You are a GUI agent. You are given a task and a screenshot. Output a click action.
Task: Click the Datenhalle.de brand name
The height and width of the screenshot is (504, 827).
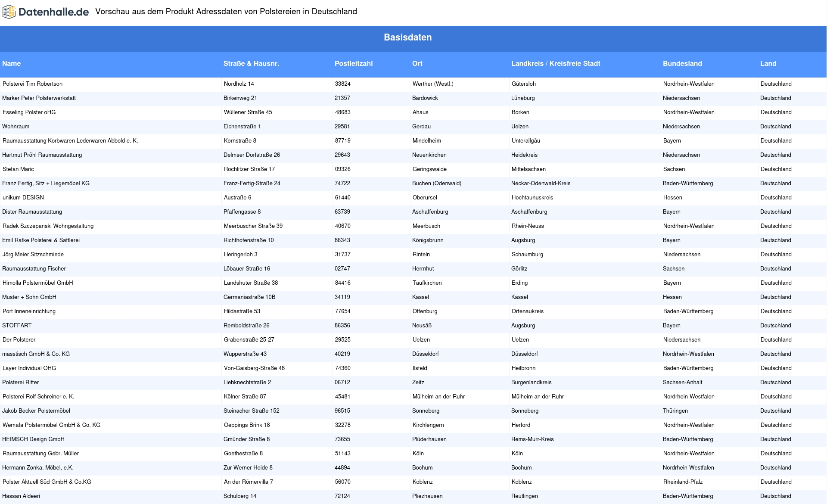[x=54, y=12]
